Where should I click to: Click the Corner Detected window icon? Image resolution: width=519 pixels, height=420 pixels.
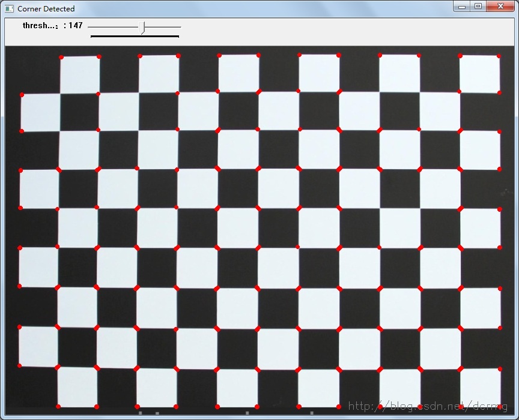9,8
